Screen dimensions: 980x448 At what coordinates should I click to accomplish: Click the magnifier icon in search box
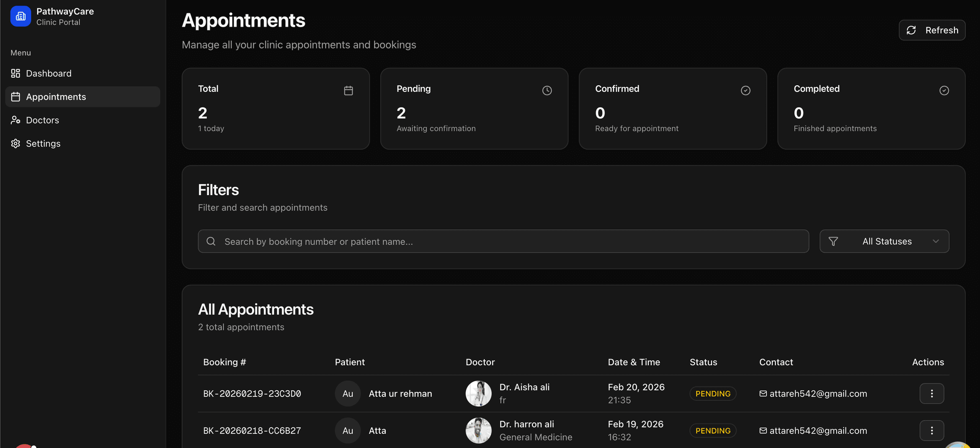coord(211,241)
